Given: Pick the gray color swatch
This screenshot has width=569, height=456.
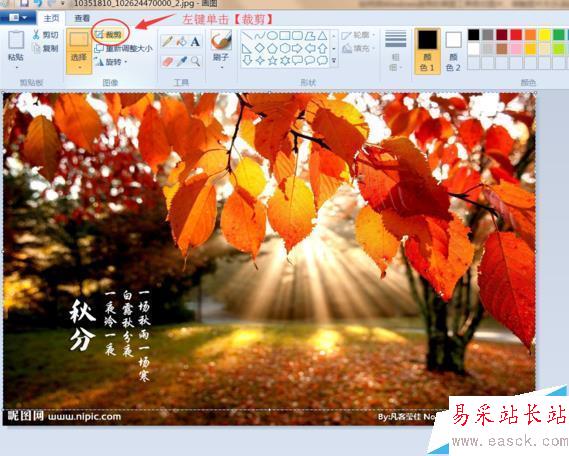Looking at the screenshot, I should (x=488, y=35).
